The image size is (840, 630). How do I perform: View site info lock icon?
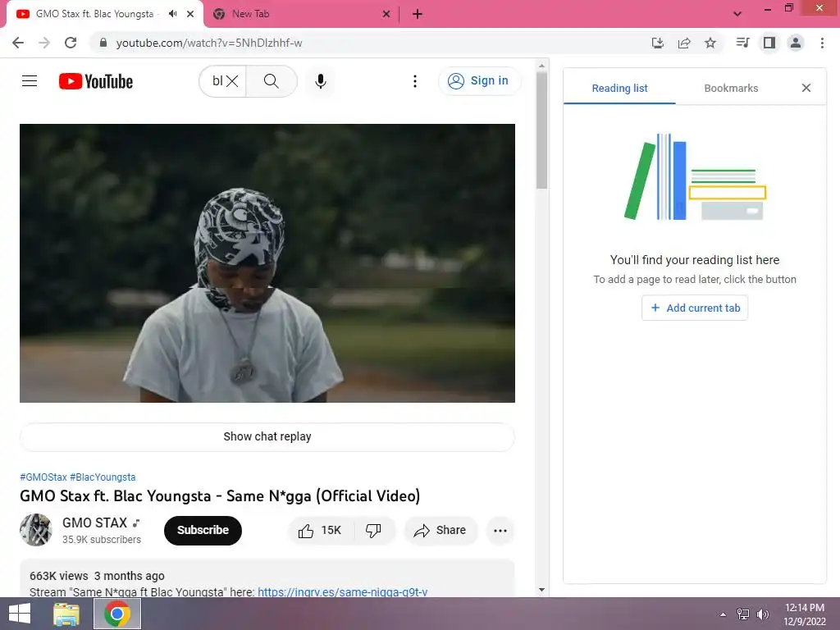[103, 43]
